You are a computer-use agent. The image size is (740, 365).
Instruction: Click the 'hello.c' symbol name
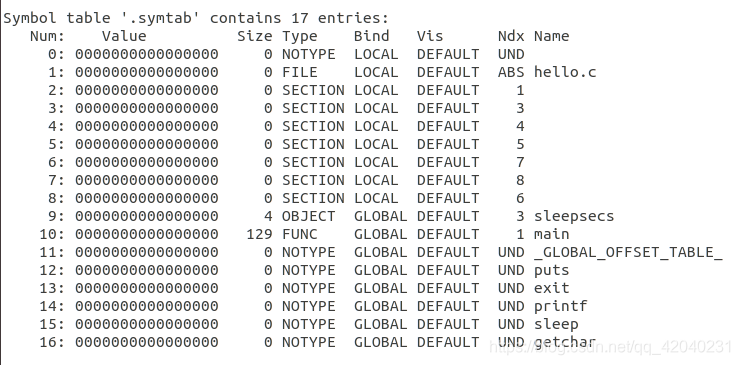pos(565,72)
